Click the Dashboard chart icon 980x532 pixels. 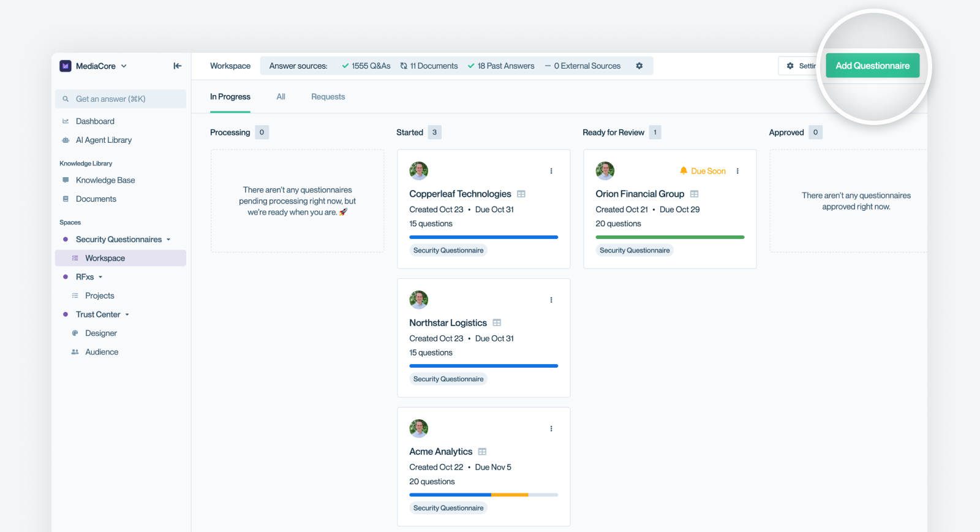point(66,121)
